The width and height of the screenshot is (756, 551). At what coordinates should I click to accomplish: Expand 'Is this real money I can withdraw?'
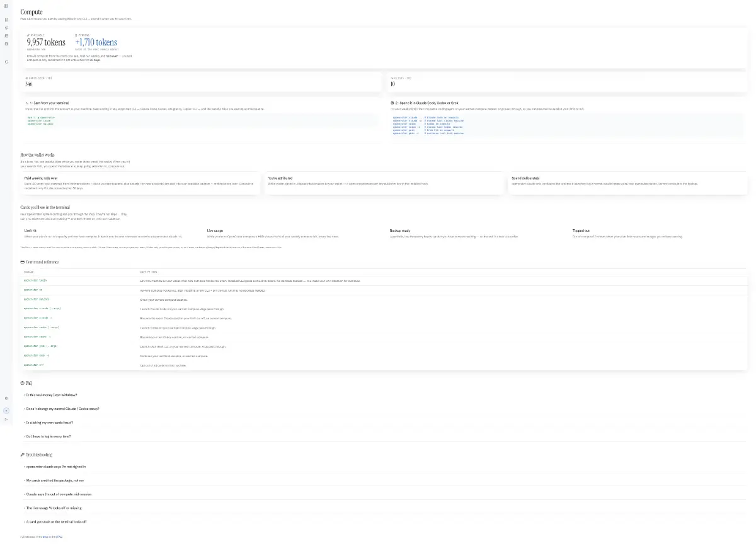click(x=50, y=395)
